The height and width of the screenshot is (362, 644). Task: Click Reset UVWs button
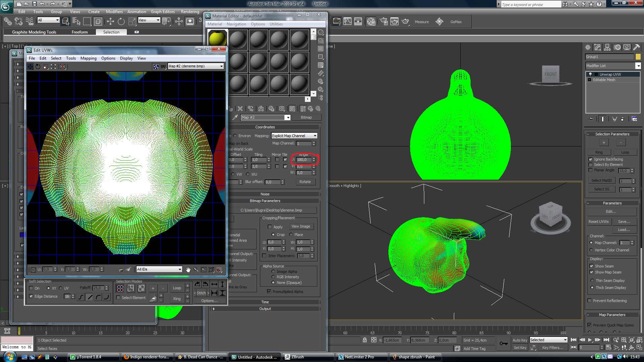click(x=598, y=222)
